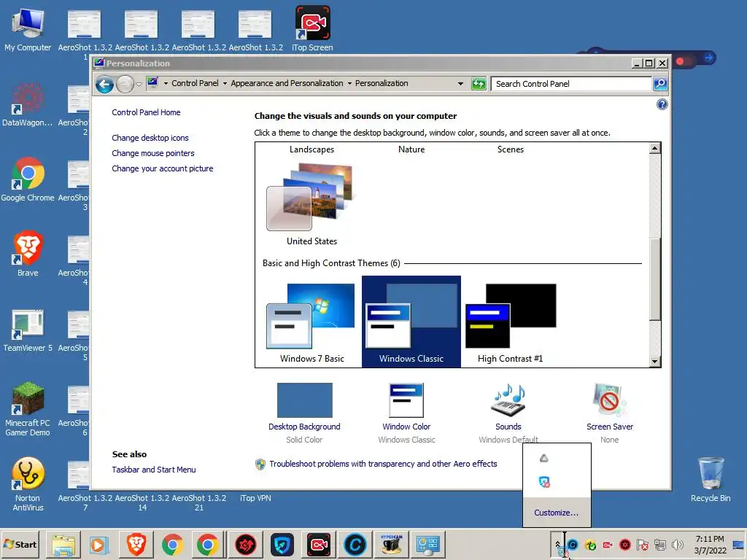Open the recent pages dropdown arrow

(x=139, y=85)
